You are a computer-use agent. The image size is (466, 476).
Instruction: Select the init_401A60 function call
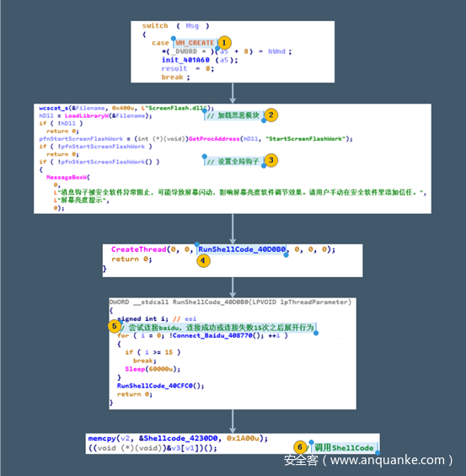pyautogui.click(x=185, y=60)
